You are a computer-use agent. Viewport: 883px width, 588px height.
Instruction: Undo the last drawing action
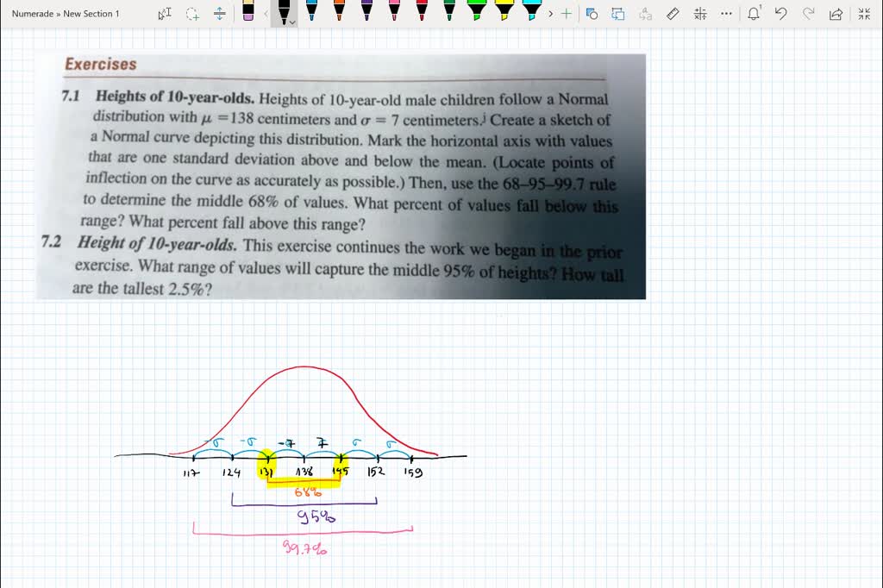(x=781, y=14)
